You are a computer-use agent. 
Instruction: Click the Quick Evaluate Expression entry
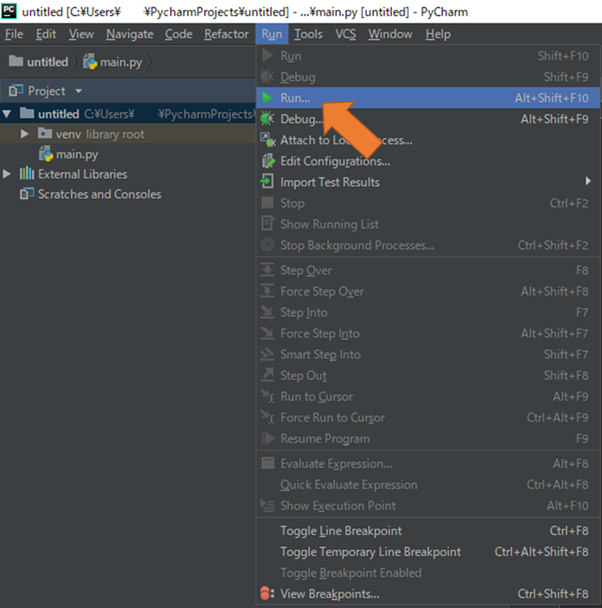[x=428, y=484]
